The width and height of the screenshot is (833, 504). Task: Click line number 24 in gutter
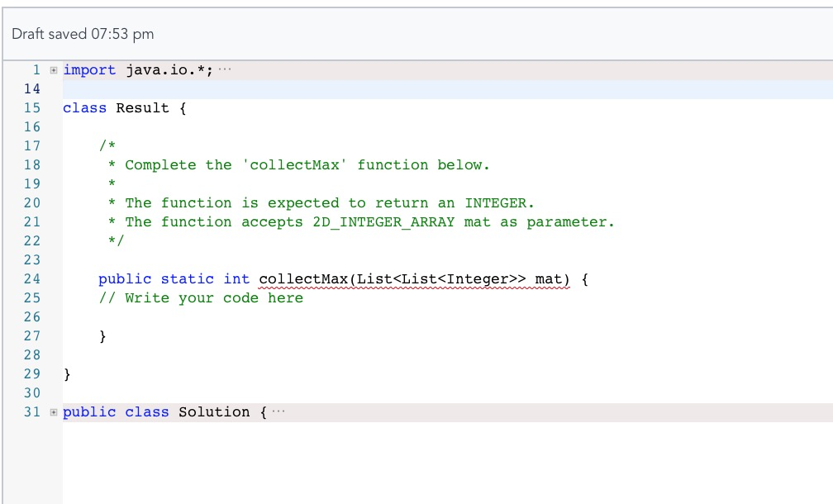coord(32,278)
